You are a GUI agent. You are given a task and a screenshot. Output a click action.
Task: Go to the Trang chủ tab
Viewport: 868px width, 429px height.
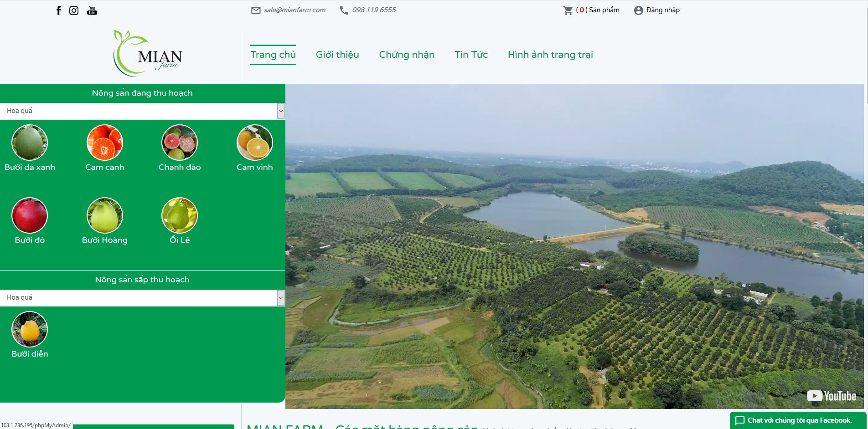273,55
